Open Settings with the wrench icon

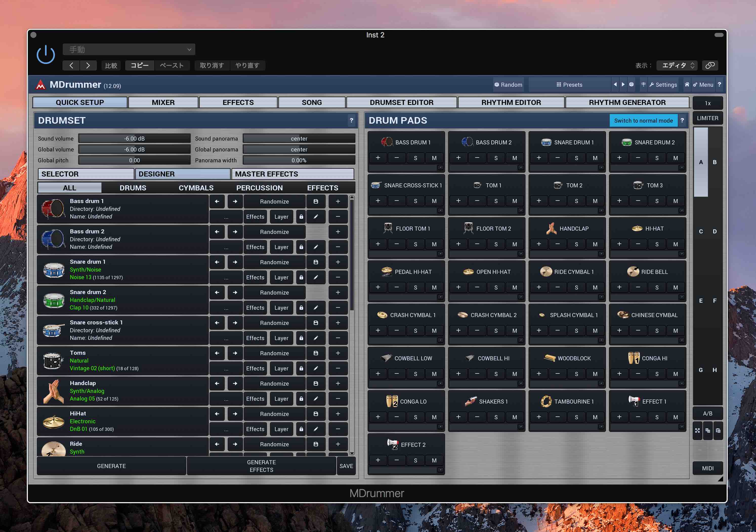662,84
